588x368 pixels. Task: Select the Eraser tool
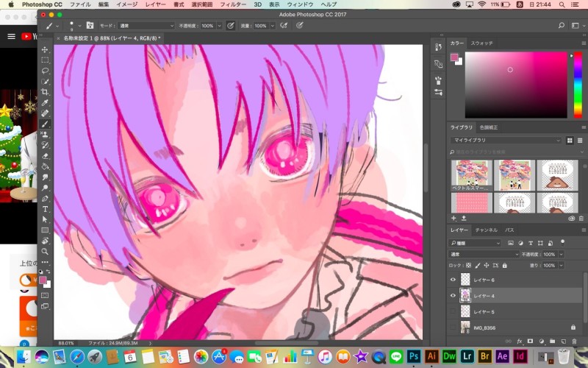pos(45,156)
